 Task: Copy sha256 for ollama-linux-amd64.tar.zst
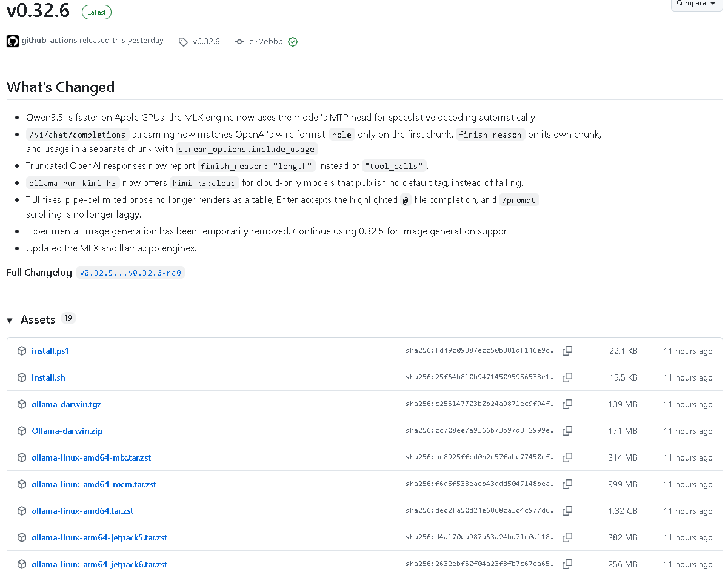(567, 511)
